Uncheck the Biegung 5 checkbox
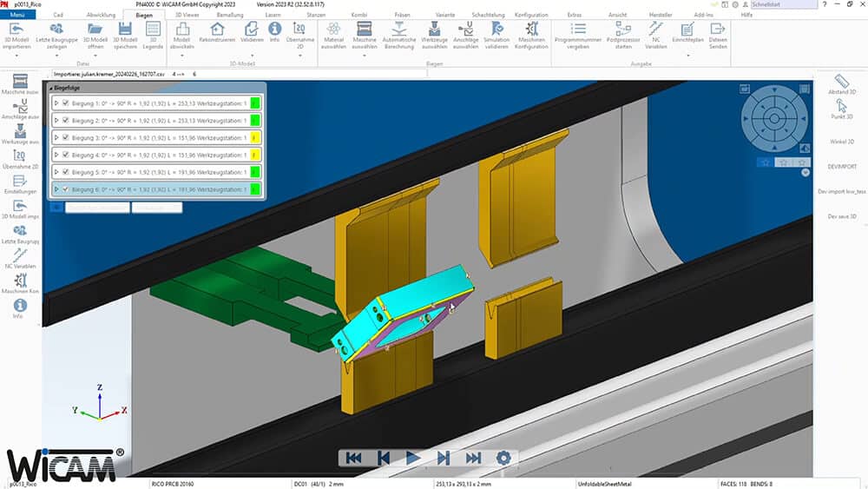 pos(66,172)
